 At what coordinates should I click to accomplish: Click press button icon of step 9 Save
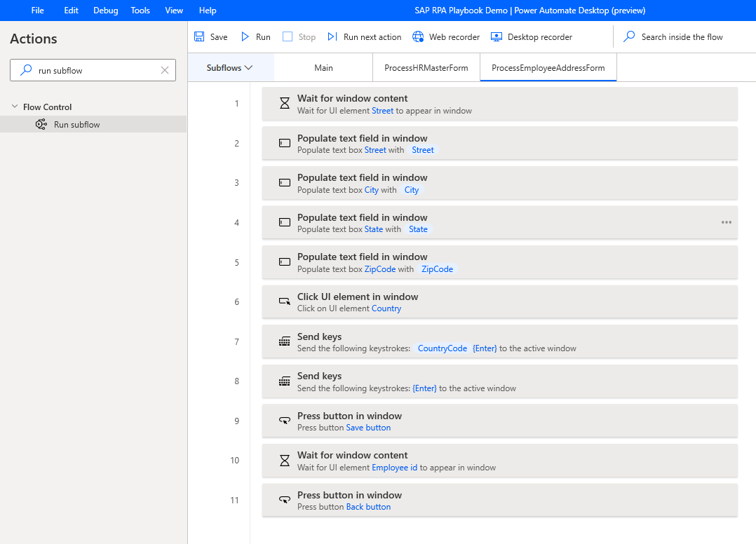(285, 421)
